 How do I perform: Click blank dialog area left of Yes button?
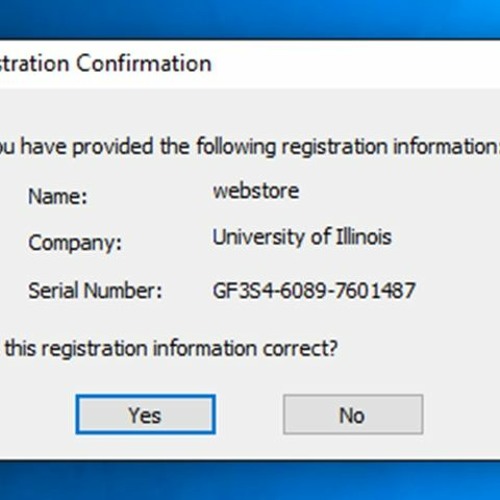(38, 415)
